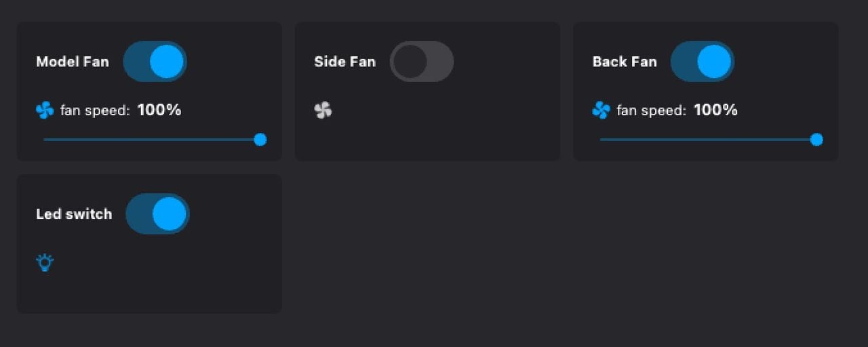Click the Model Fan label text
Screen dimensions: 868x347
pyautogui.click(x=72, y=62)
